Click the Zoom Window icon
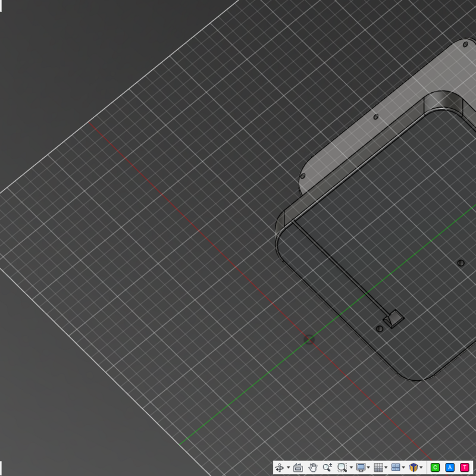The width and height of the screenshot is (476, 476). (342, 468)
